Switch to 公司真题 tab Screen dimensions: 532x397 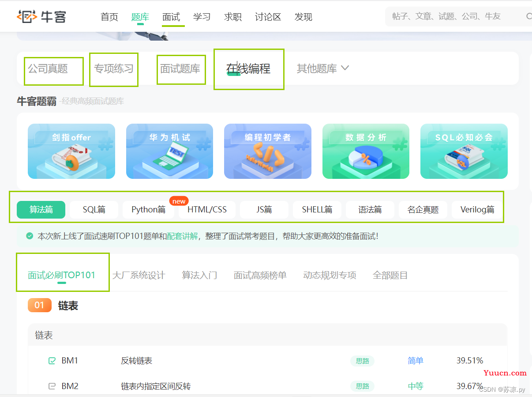click(x=48, y=69)
